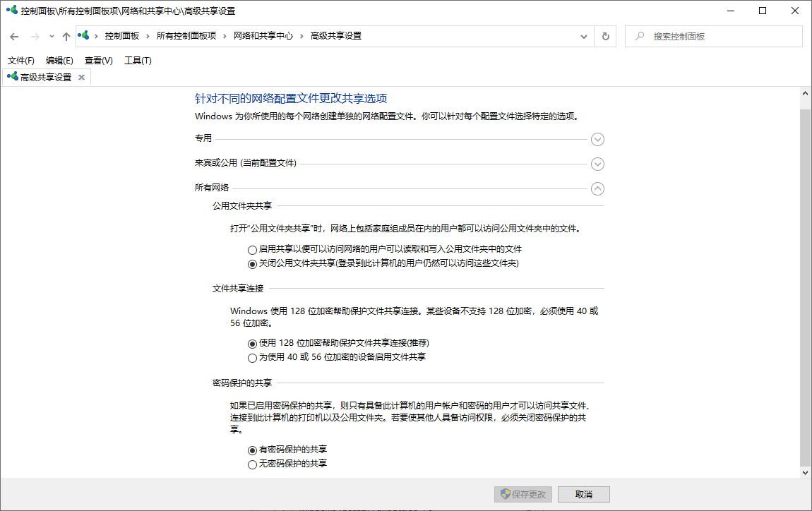Open the recent locations dropdown arrow
The height and width of the screenshot is (511, 812).
tap(52, 36)
